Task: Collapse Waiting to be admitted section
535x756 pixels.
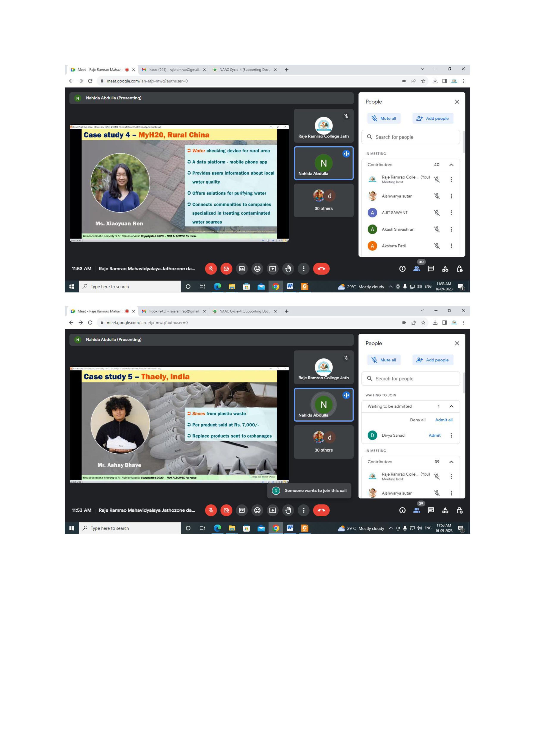Action: 451,406
